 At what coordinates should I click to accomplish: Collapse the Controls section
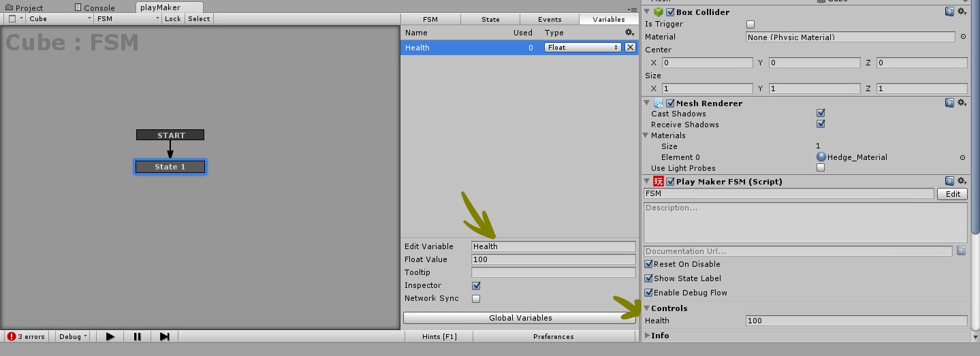647,308
